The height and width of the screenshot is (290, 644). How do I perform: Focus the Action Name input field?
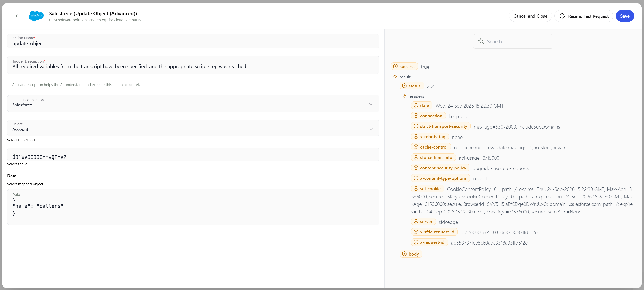[x=193, y=41]
